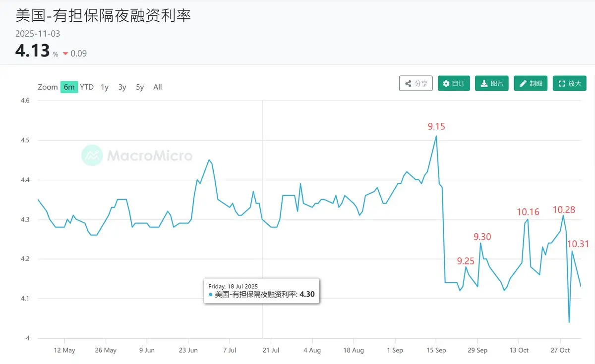
Task: Select the 6m zoom range
Action: [x=69, y=87]
